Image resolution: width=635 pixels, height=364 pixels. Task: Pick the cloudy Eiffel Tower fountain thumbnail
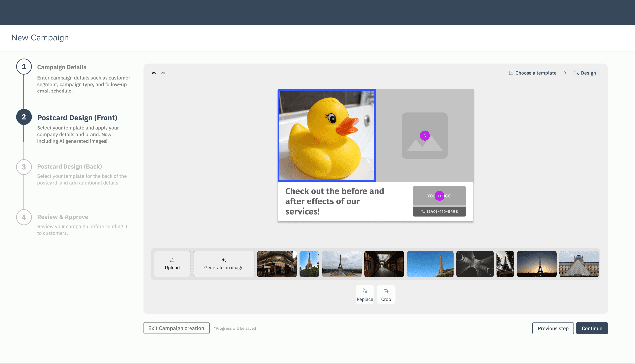(x=342, y=264)
